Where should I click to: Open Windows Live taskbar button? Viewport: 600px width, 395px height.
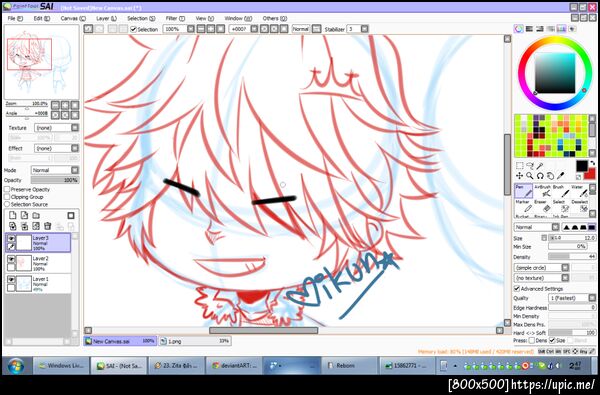(61, 366)
